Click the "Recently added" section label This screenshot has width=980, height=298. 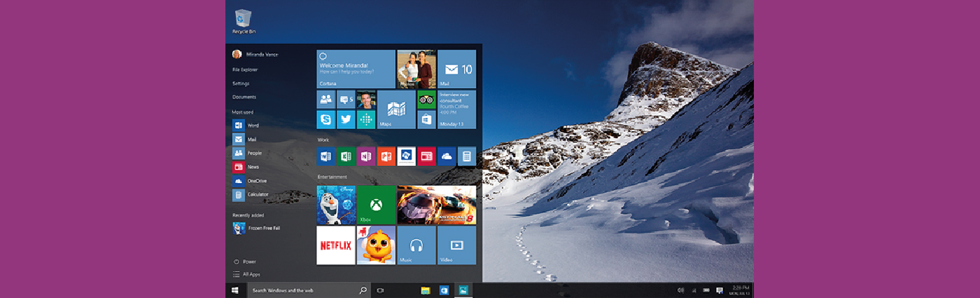pyautogui.click(x=248, y=215)
